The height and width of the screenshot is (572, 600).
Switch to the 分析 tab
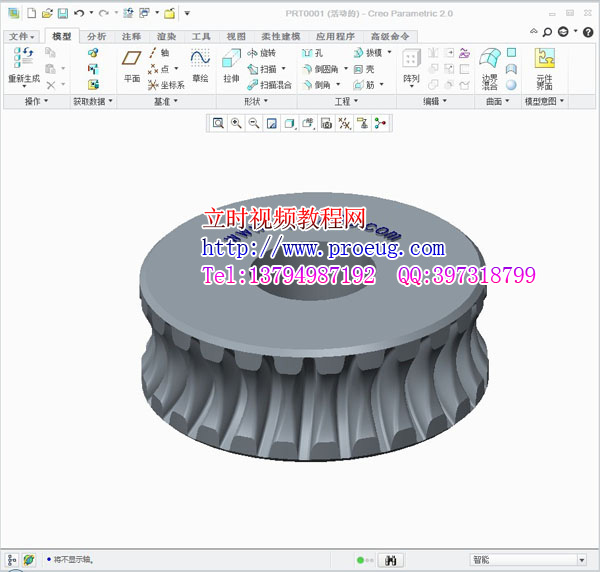(x=96, y=36)
